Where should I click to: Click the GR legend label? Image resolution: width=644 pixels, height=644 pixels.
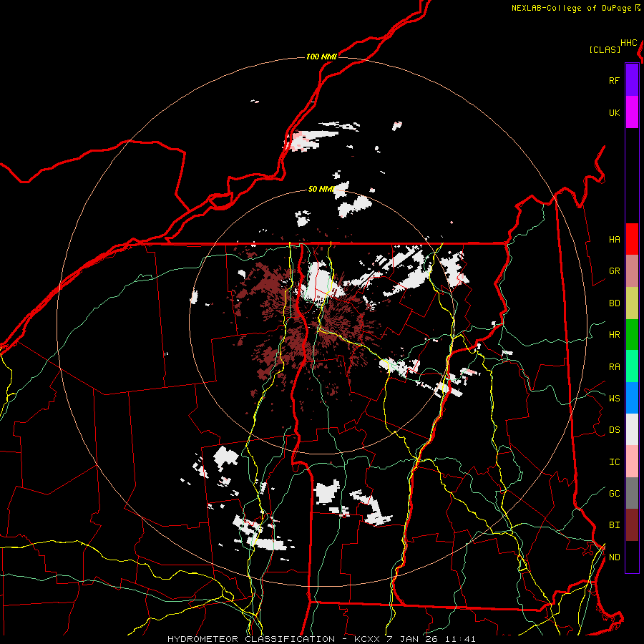[614, 271]
